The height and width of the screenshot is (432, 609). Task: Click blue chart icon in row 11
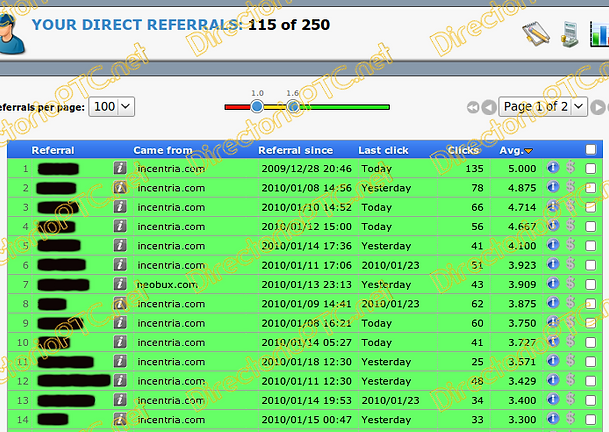(x=553, y=361)
